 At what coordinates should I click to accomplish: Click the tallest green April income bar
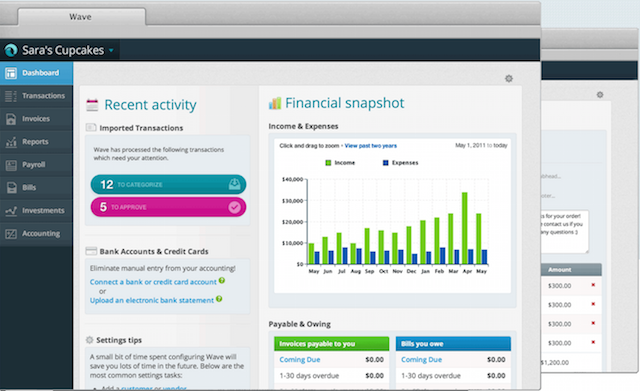point(464,228)
